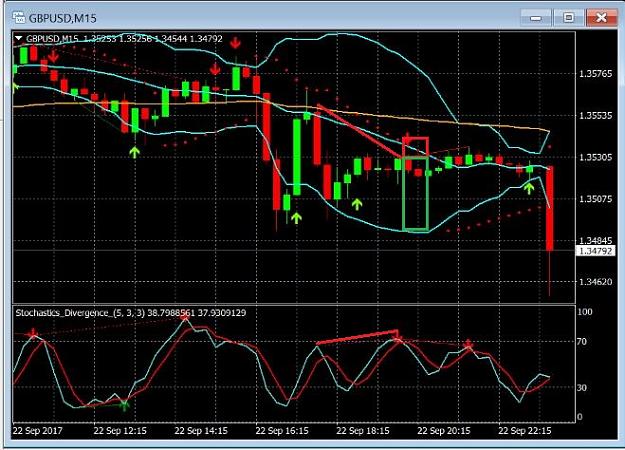The height and width of the screenshot is (450, 625).
Task: Minimize the GBPUSD,M15 chart window
Action: [x=536, y=18]
